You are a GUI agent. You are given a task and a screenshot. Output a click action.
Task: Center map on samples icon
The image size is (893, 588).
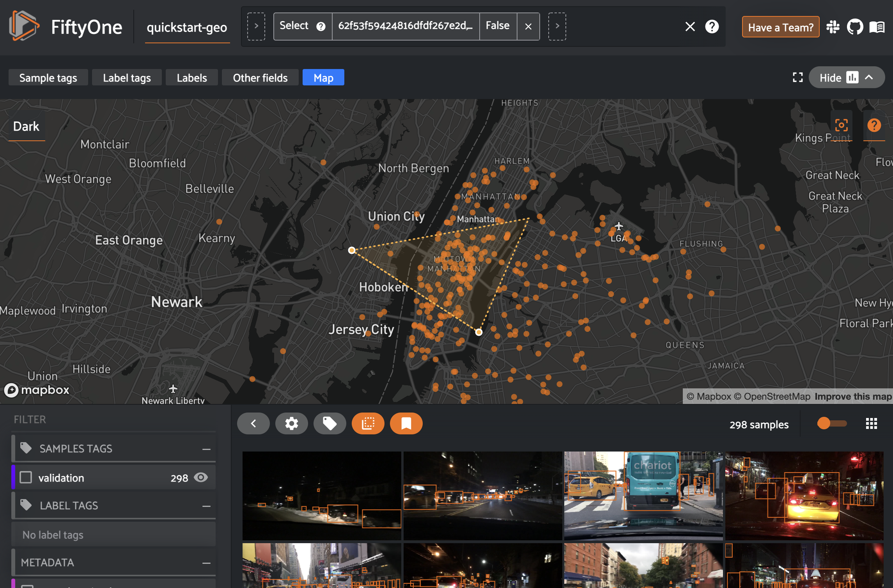(841, 126)
